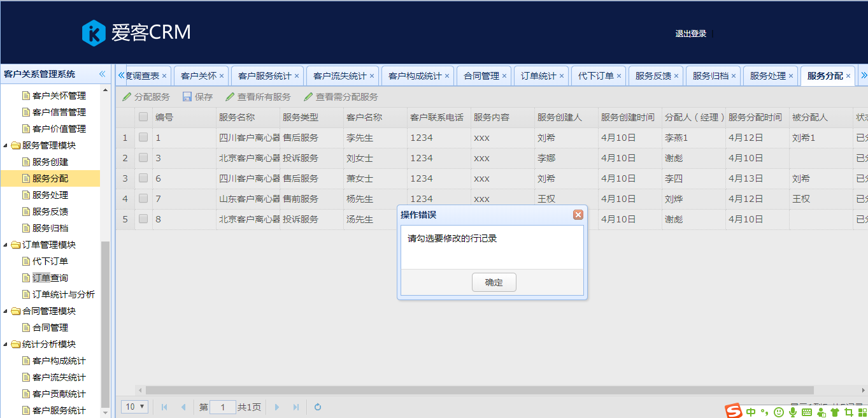The width and height of the screenshot is (868, 418).
Task: Switch to the 合同管理 tab
Action: [x=481, y=76]
